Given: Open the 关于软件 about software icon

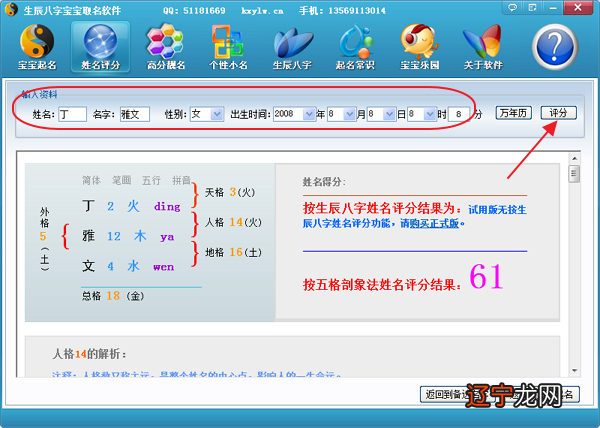Looking at the screenshot, I should point(484,47).
